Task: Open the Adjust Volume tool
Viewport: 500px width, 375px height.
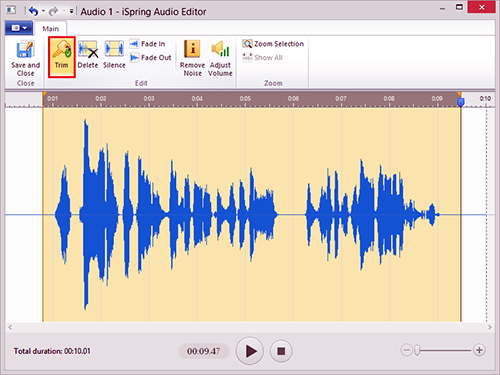Action: [220, 58]
